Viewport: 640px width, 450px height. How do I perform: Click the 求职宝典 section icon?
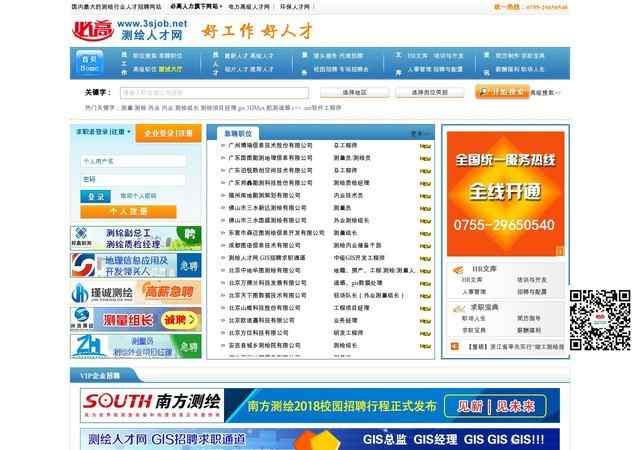458,308
